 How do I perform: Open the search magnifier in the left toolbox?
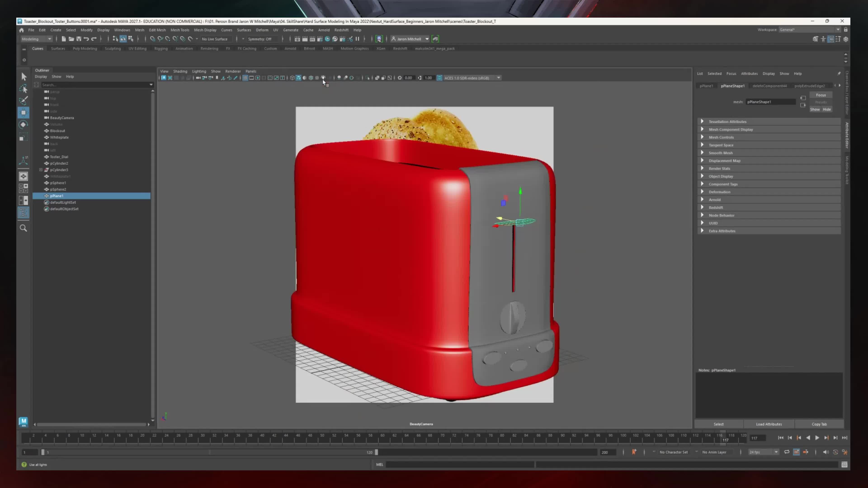click(23, 228)
